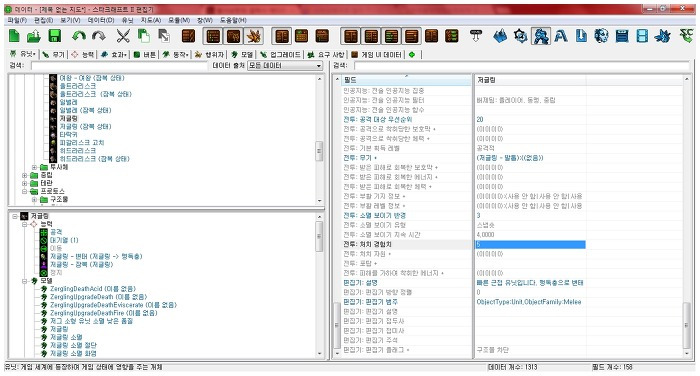Expand the 투사체 folder
This screenshot has width=700, height=376.
(x=34, y=167)
